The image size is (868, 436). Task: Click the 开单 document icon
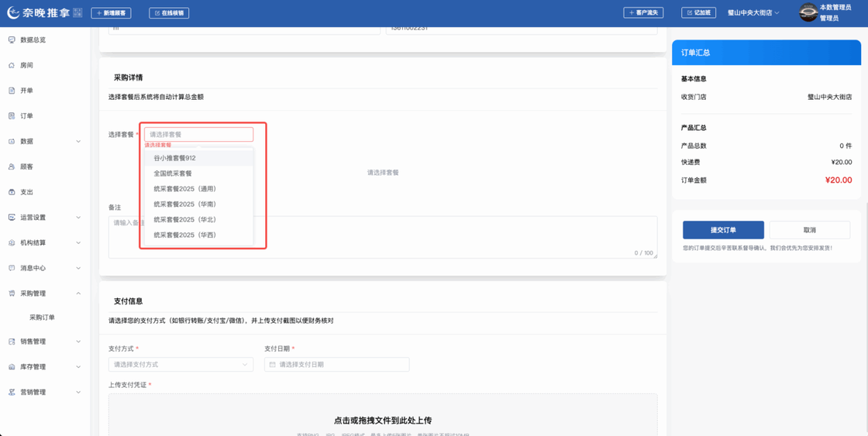12,91
